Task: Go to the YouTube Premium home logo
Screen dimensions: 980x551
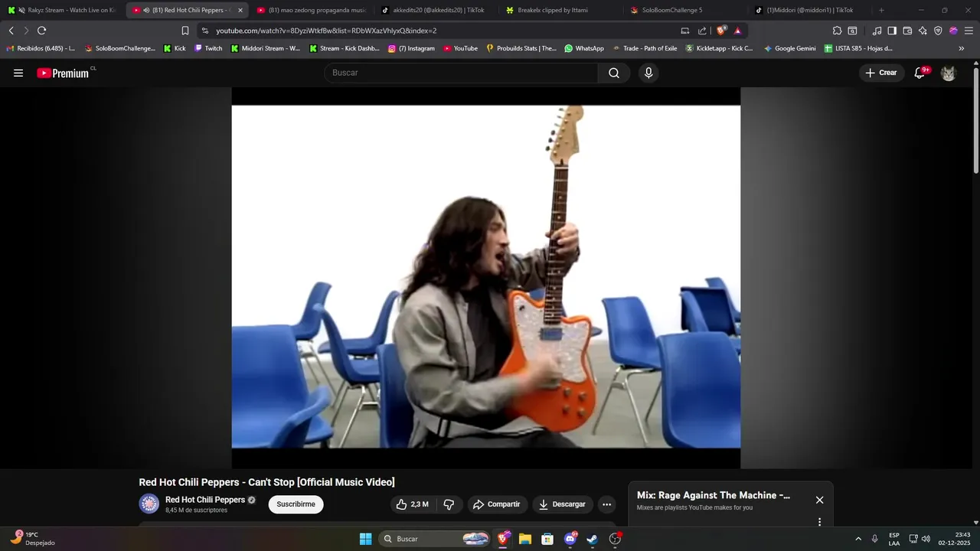Action: (64, 73)
